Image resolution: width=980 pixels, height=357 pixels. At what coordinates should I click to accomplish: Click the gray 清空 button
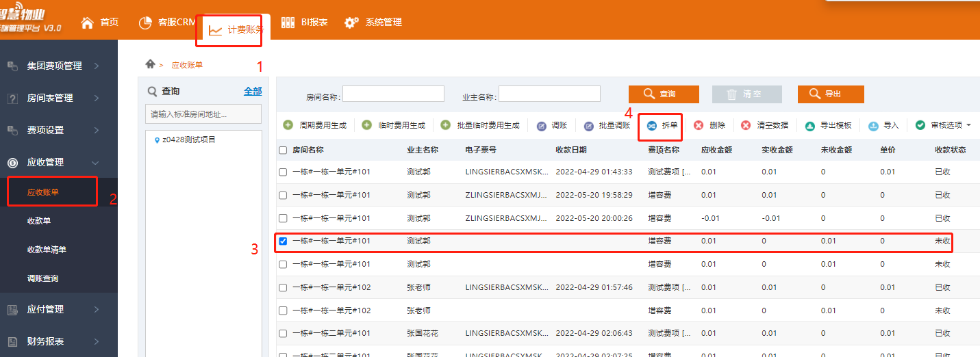tap(747, 94)
